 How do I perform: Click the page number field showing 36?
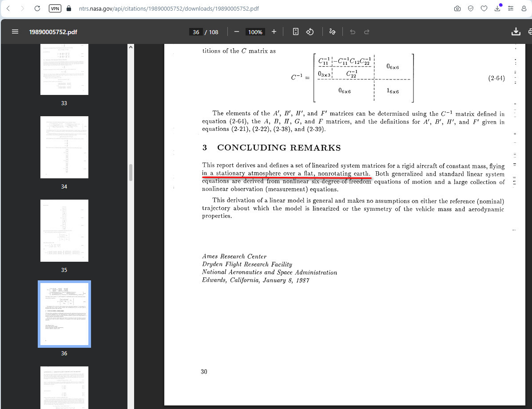click(x=196, y=32)
